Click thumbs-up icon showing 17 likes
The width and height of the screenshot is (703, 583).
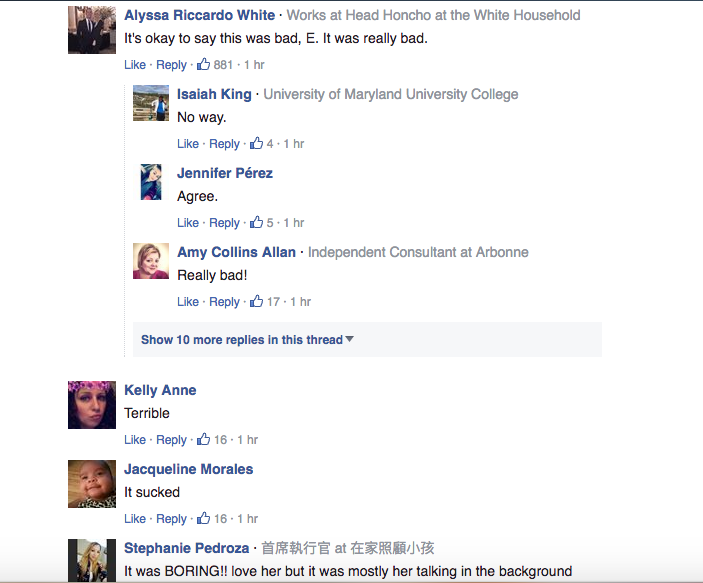256,301
